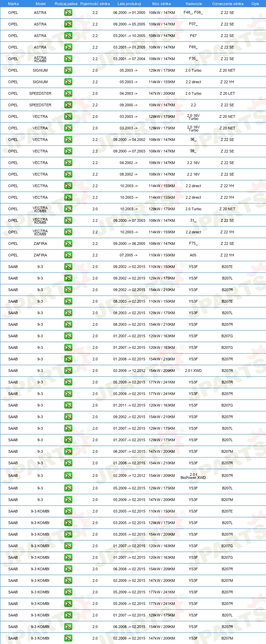Select the '03.2001 -> 10.2005' date cell
Screen dimensions: 266x644
pyautogui.click(x=129, y=36)
